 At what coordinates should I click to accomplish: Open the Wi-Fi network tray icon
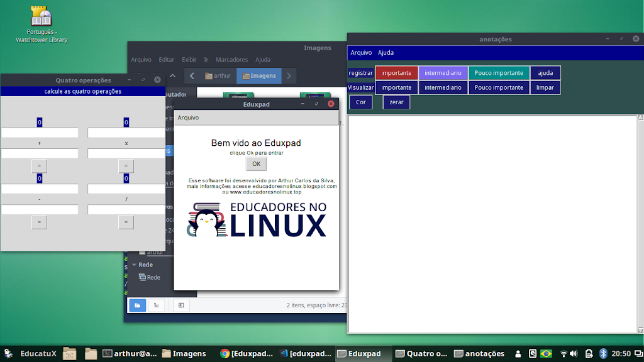coord(563,354)
